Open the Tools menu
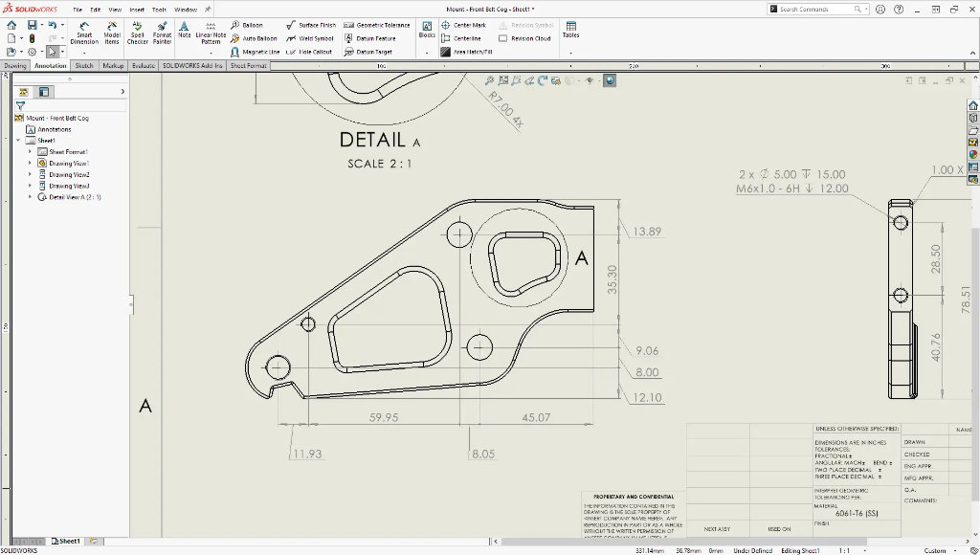This screenshot has height=555, width=980. [159, 10]
